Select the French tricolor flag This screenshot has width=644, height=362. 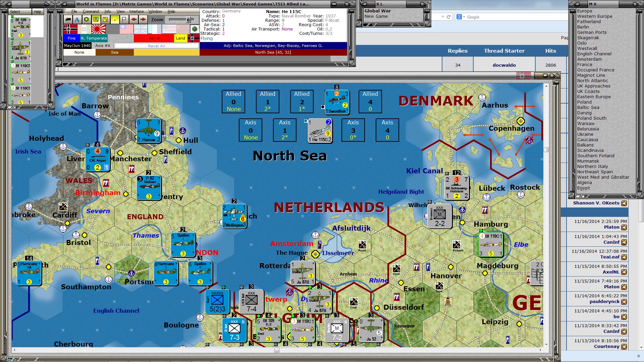[x=155, y=29]
